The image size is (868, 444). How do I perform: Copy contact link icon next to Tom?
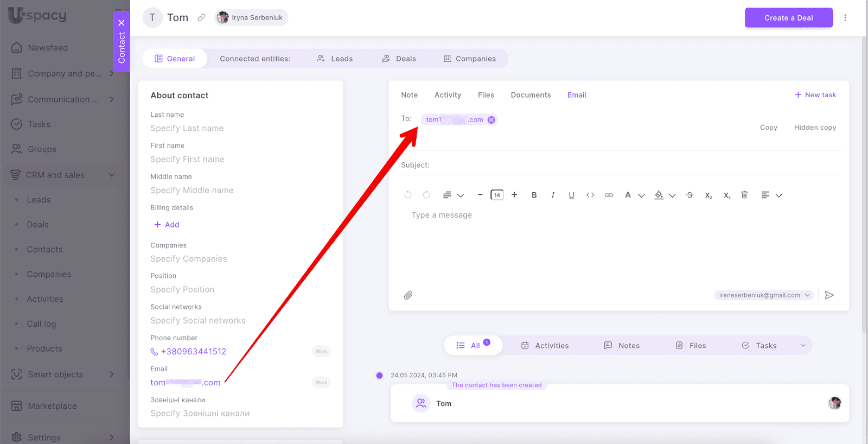pos(201,18)
